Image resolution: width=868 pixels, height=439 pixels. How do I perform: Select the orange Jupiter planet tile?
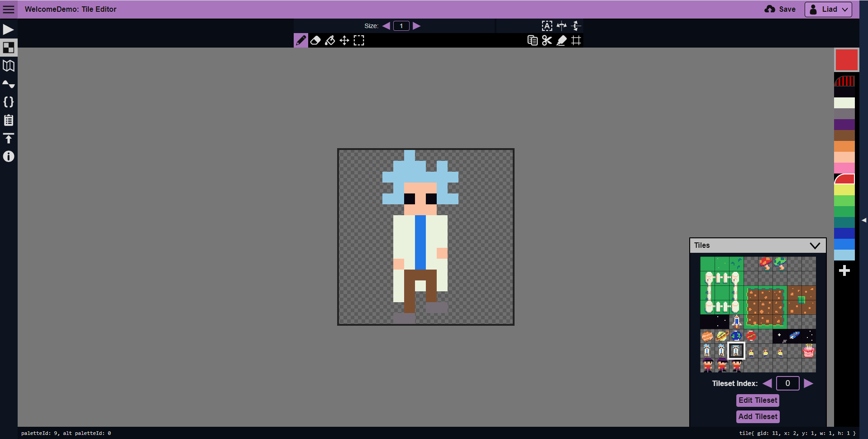tap(707, 336)
